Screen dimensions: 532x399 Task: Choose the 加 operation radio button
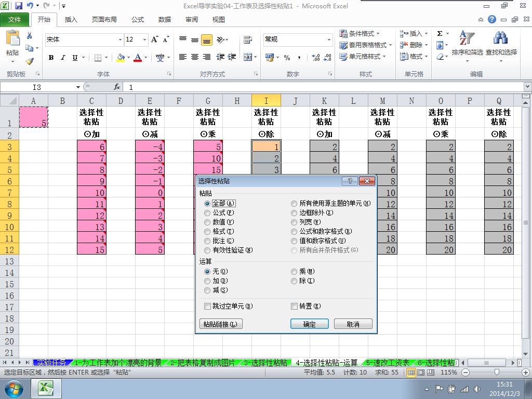pyautogui.click(x=207, y=281)
